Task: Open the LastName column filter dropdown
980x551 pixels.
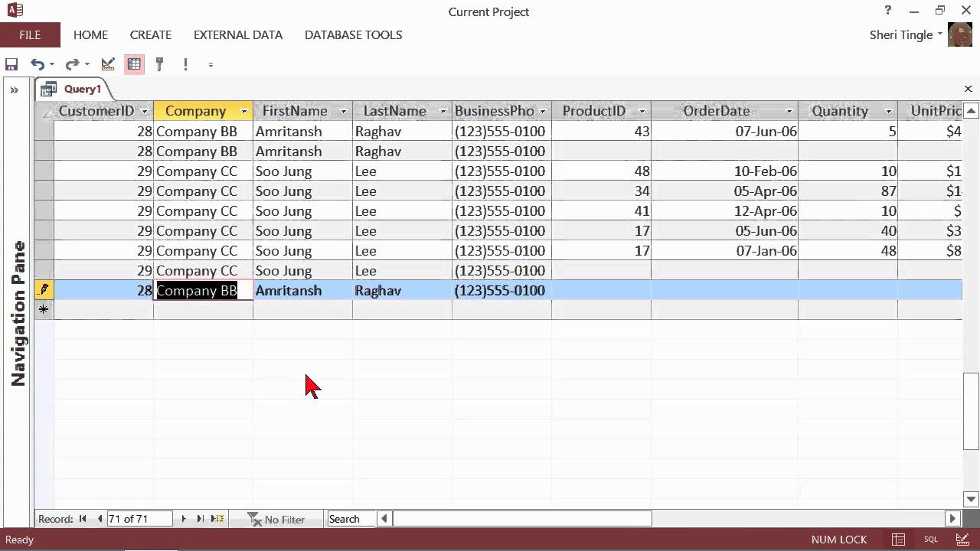Action: click(x=443, y=111)
